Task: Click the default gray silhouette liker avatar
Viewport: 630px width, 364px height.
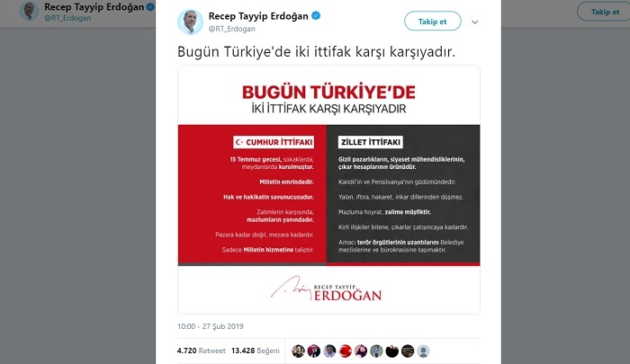Action: (424, 351)
